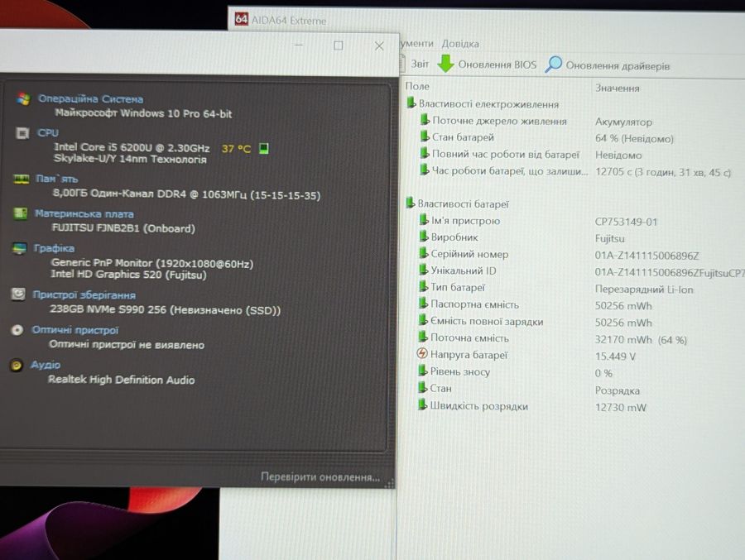
Task: Open the Аудіо section link
Action: pos(46,365)
